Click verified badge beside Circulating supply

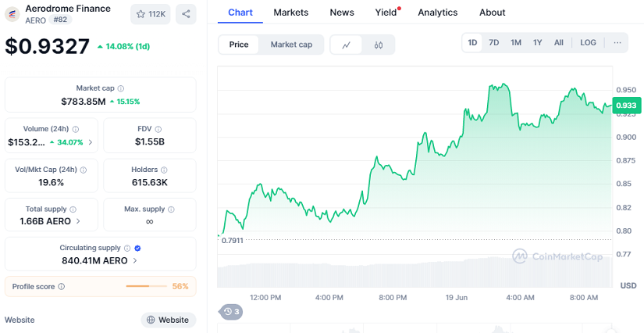tap(138, 248)
